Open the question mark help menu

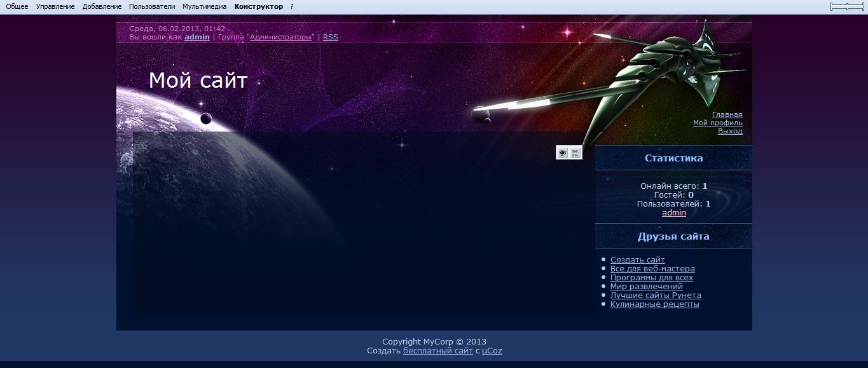(292, 6)
